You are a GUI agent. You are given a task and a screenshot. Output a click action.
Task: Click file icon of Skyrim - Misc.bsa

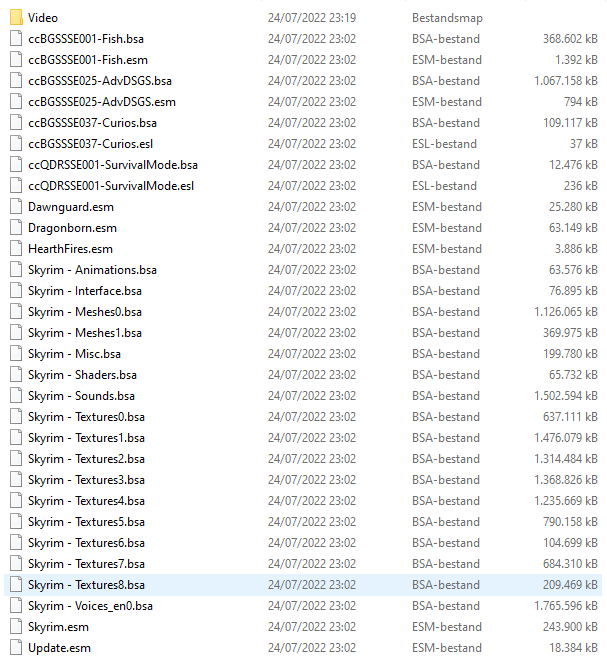[x=16, y=354]
